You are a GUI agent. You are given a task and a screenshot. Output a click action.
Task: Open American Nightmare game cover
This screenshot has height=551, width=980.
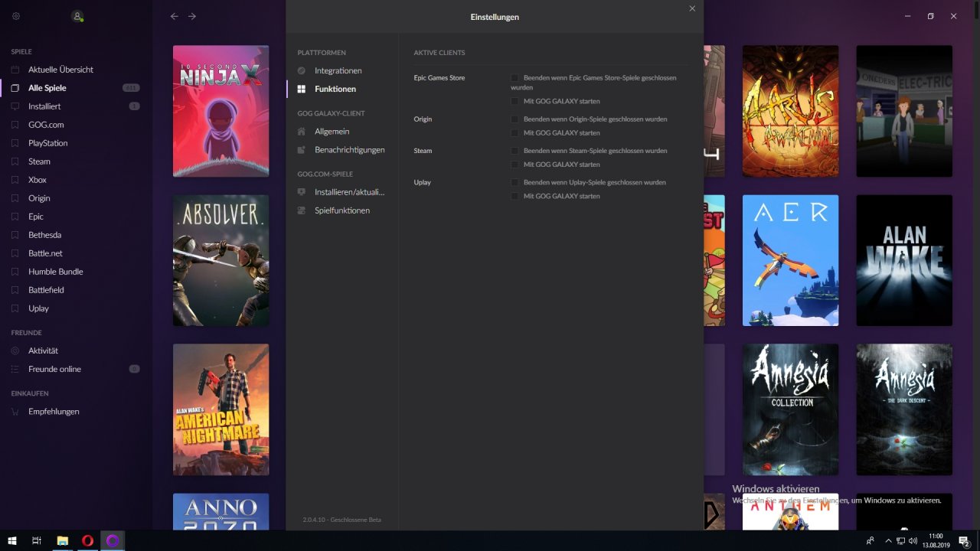(220, 409)
